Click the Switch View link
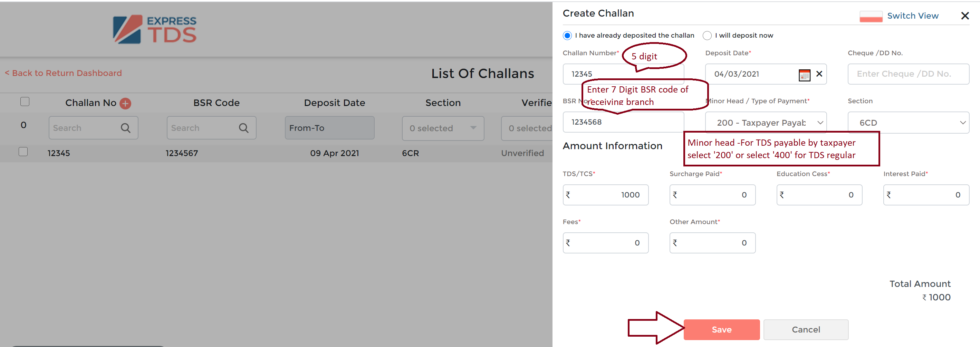 tap(913, 16)
